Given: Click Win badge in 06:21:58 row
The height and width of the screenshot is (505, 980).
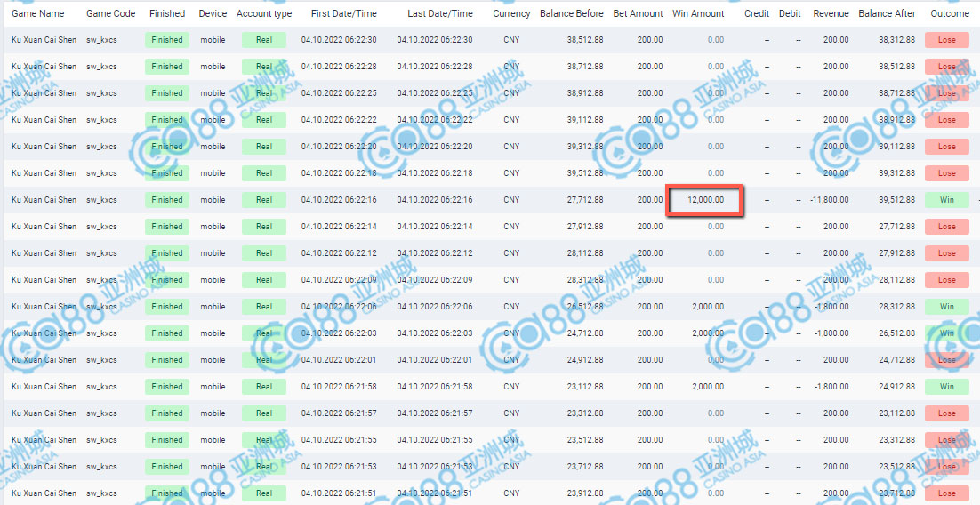Looking at the screenshot, I should 947,387.
